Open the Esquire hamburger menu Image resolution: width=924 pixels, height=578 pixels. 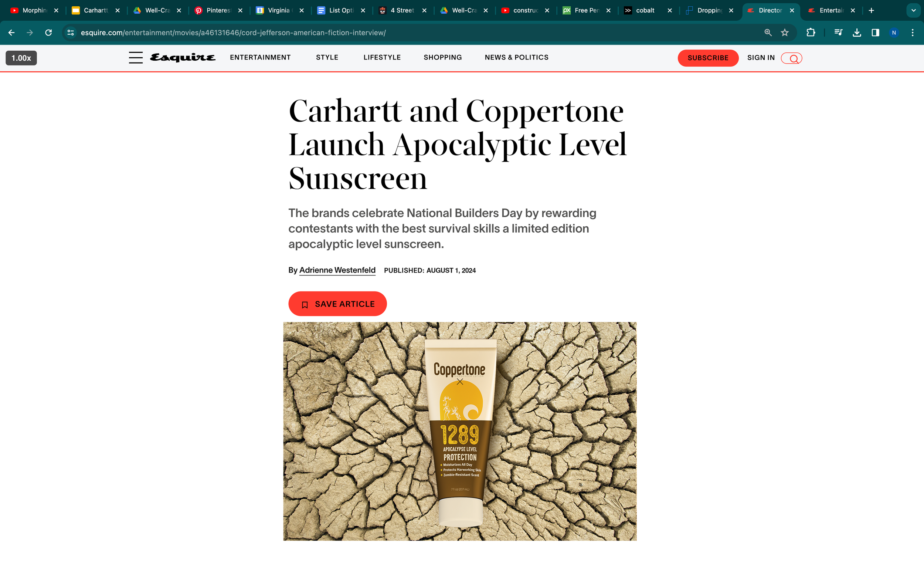click(136, 57)
